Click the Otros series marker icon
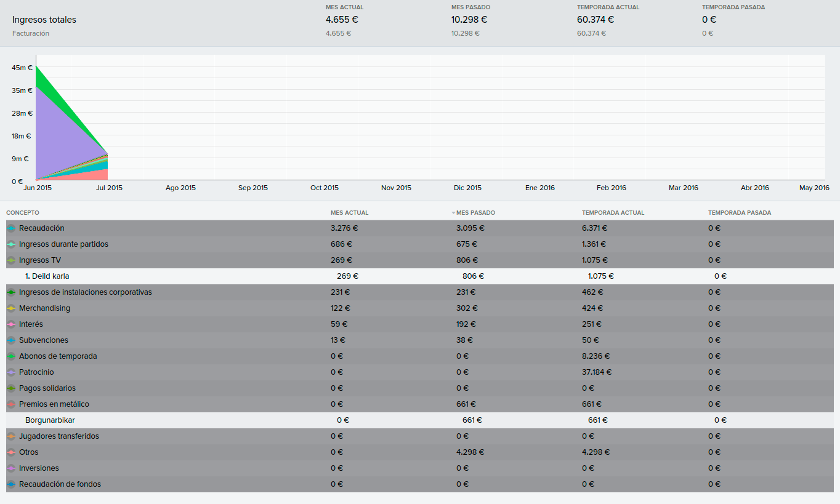 (11, 452)
